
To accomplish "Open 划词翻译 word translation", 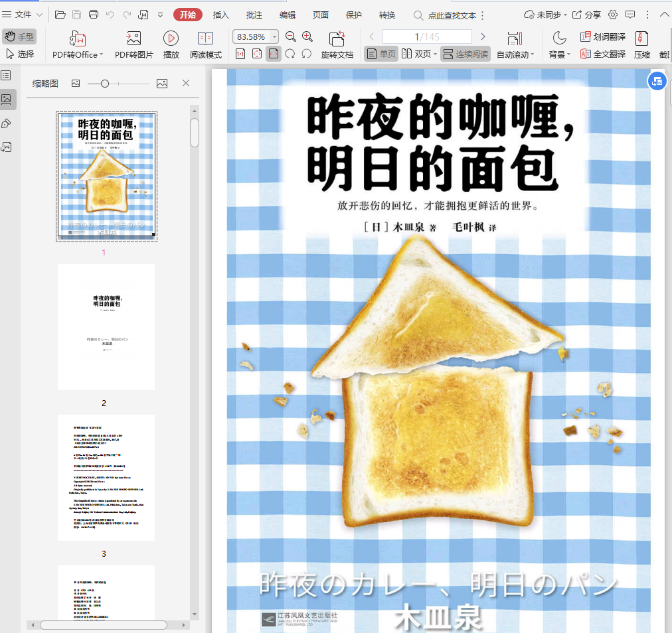I will (x=602, y=37).
